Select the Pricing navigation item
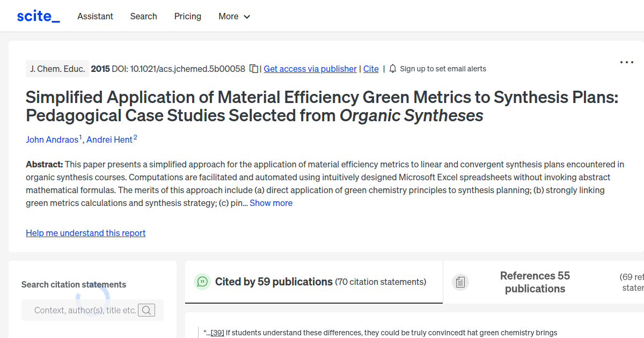The height and width of the screenshot is (338, 644). [187, 17]
